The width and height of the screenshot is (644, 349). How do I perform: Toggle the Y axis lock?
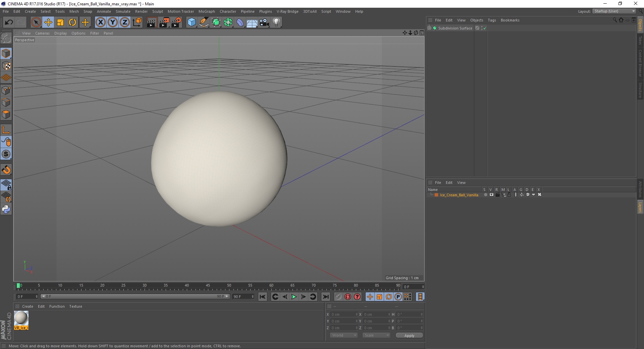(113, 22)
